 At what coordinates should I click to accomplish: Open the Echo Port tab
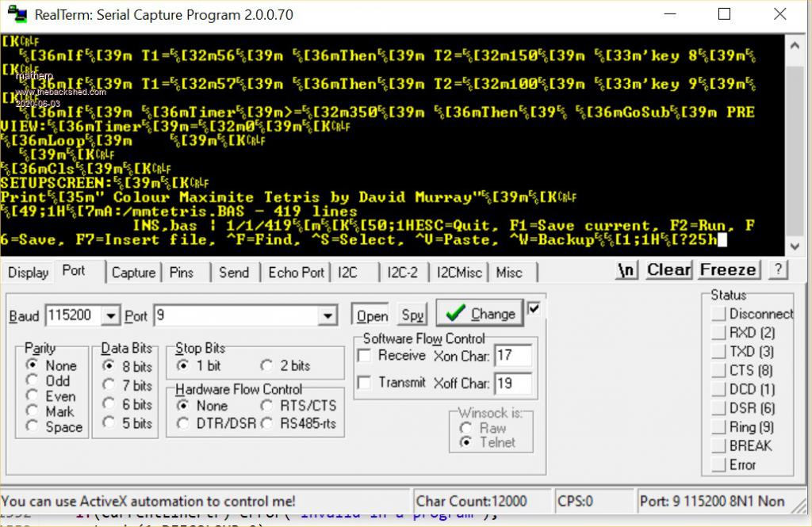296,273
